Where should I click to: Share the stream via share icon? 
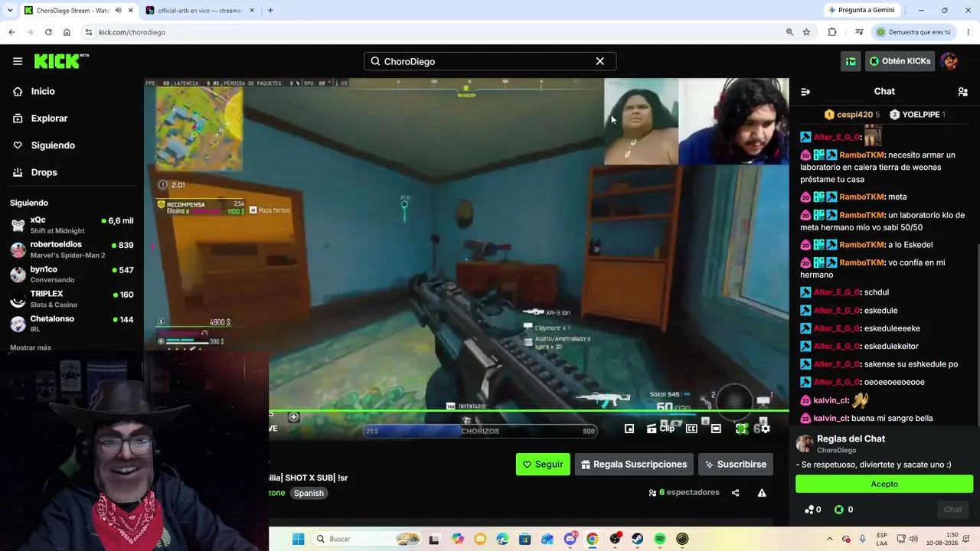(x=735, y=493)
